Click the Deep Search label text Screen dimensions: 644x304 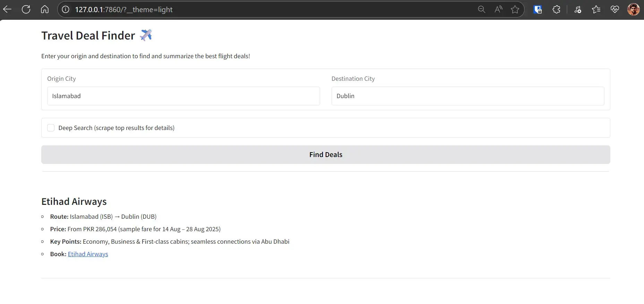116,128
